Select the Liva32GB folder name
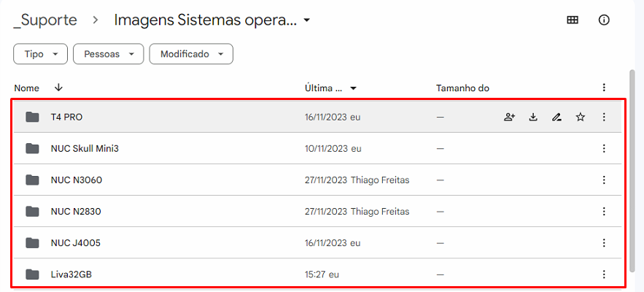Image resolution: width=644 pixels, height=292 pixels. (71, 274)
